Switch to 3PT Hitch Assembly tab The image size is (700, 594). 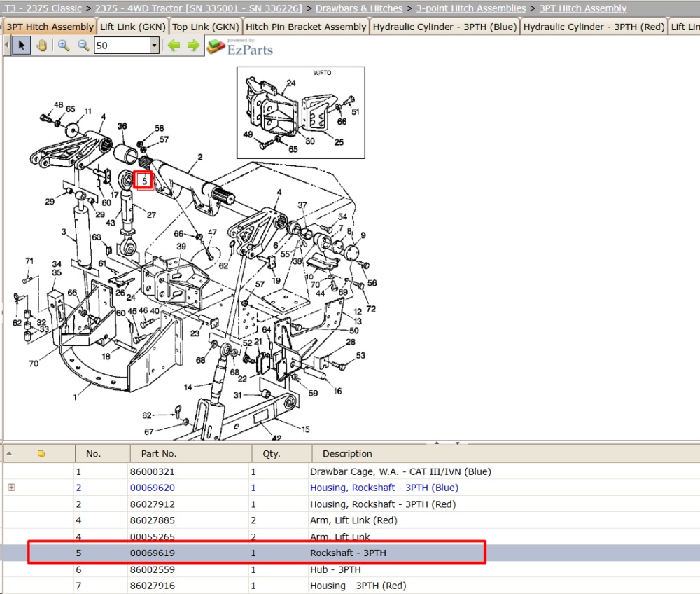(50, 27)
